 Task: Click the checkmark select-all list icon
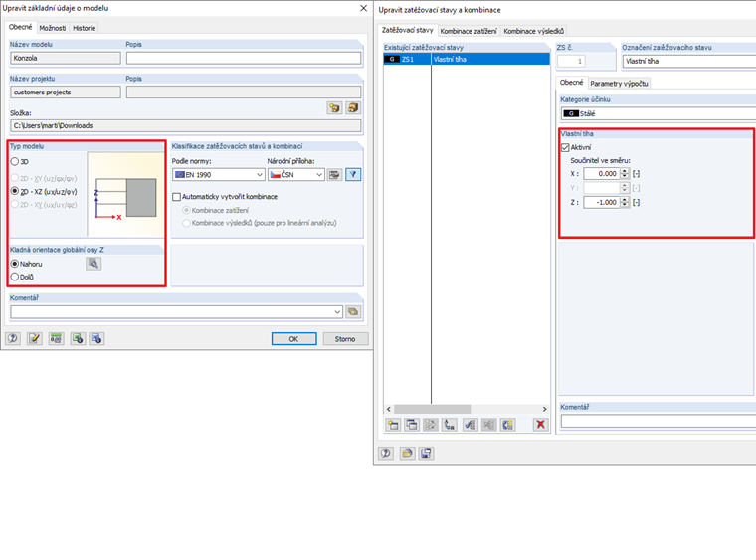[470, 425]
